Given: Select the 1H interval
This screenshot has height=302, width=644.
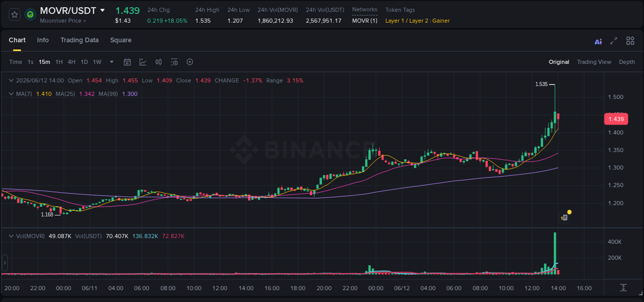Looking at the screenshot, I should (59, 62).
